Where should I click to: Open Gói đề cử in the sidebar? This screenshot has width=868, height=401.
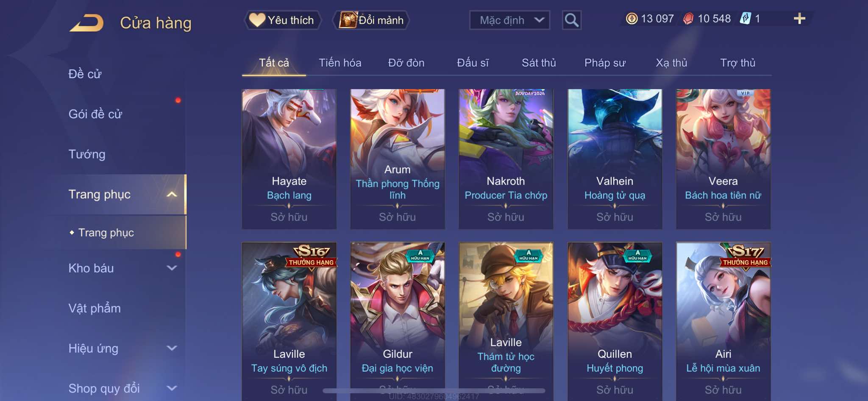coord(95,114)
